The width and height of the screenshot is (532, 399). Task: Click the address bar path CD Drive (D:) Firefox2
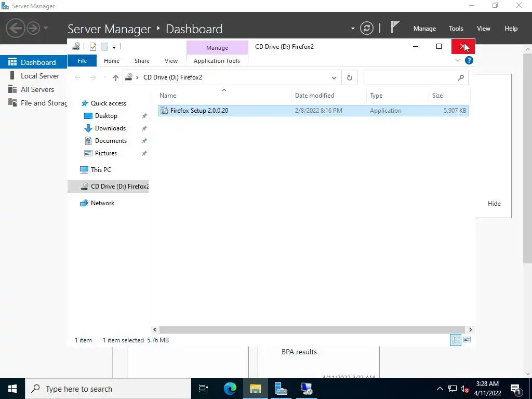tap(172, 77)
